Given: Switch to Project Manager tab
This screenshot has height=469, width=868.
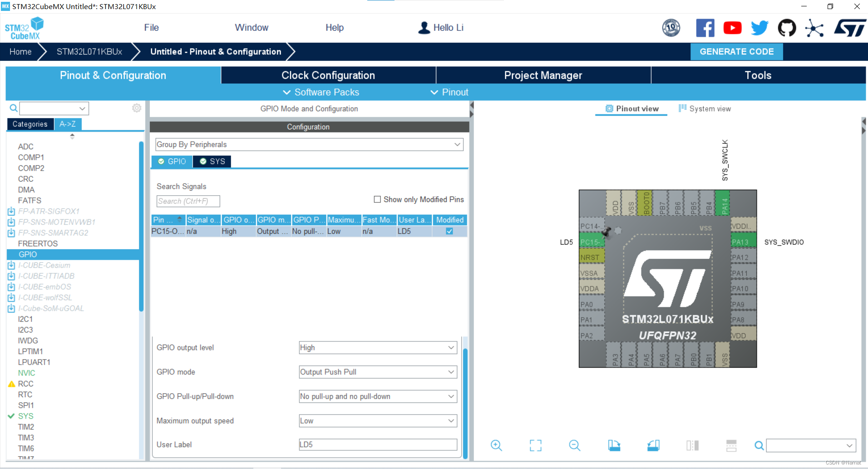Looking at the screenshot, I should [x=543, y=75].
